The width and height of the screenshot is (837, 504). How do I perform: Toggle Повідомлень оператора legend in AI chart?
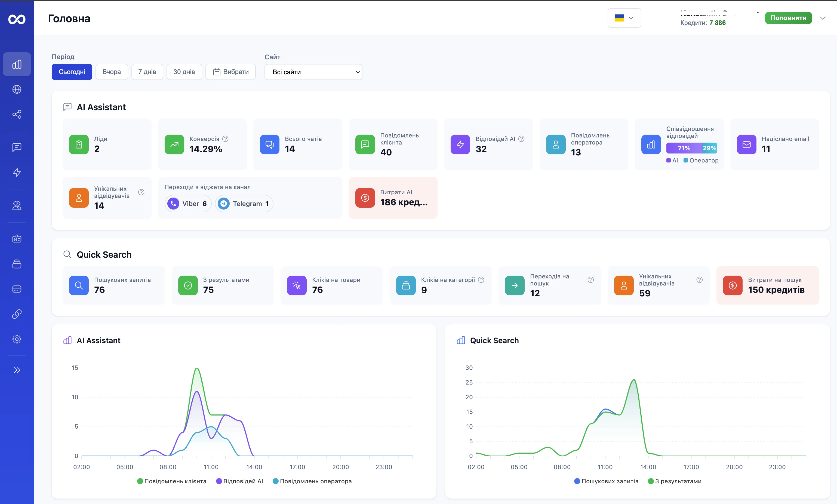click(x=312, y=481)
